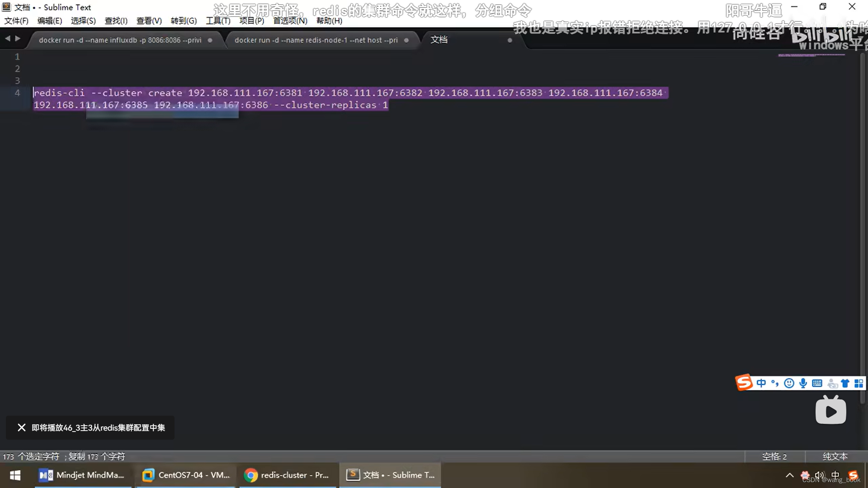Open Sogou emoji face panel
Image resolution: width=868 pixels, height=488 pixels.
click(x=789, y=384)
